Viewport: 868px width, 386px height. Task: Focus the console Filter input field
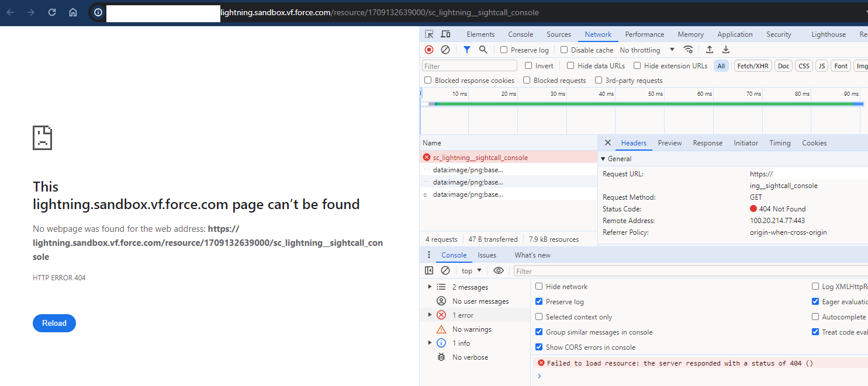pos(691,271)
